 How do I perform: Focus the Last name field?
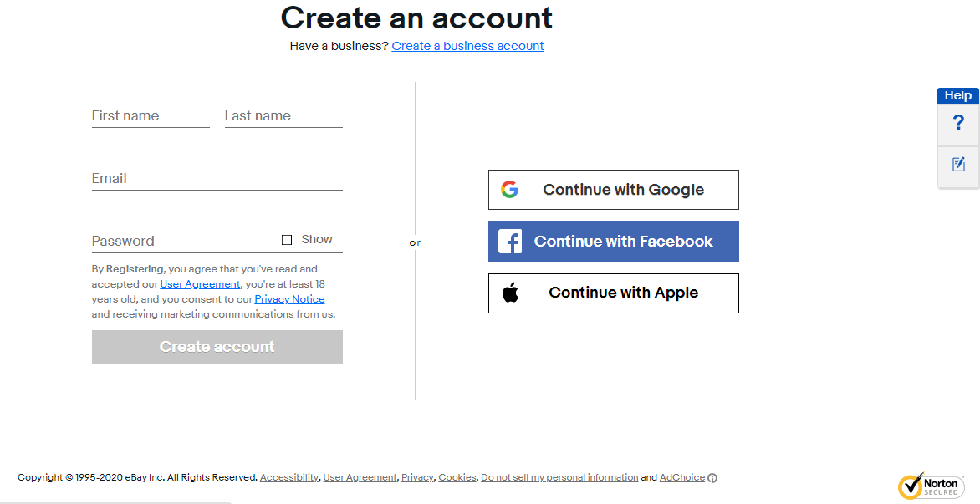coord(283,116)
